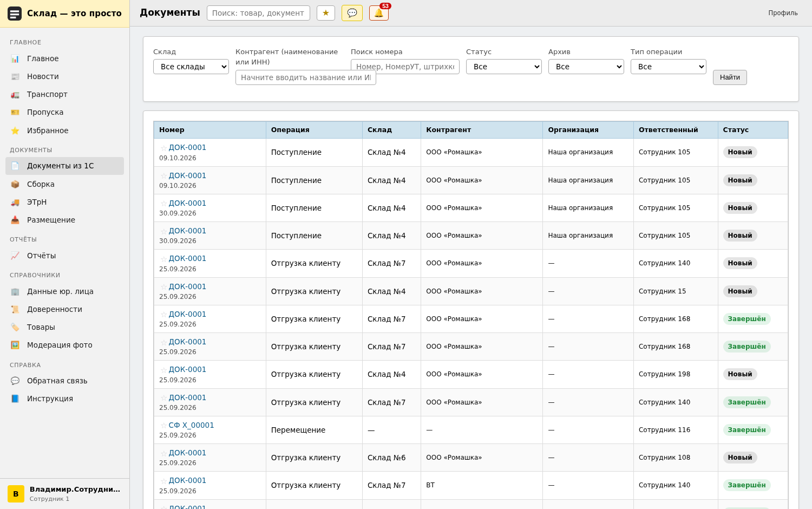Go to Документы из 1С in sidebar
This screenshot has height=509, width=812.
pos(64,166)
